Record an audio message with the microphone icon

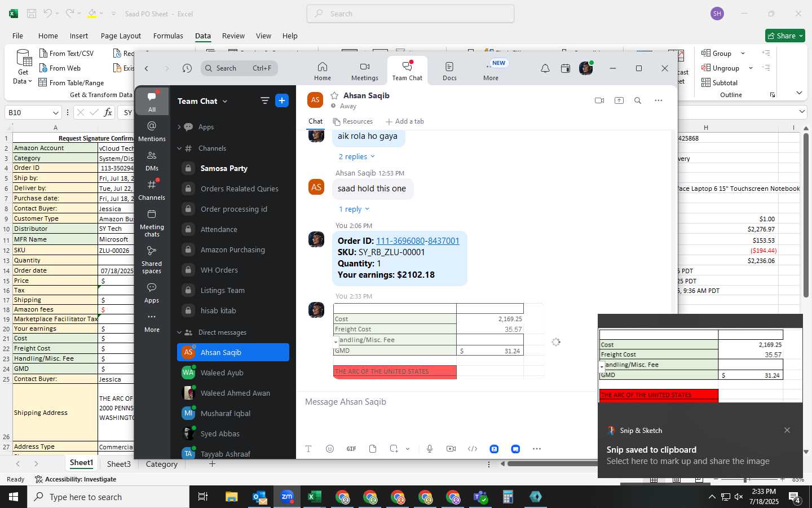pyautogui.click(x=430, y=449)
